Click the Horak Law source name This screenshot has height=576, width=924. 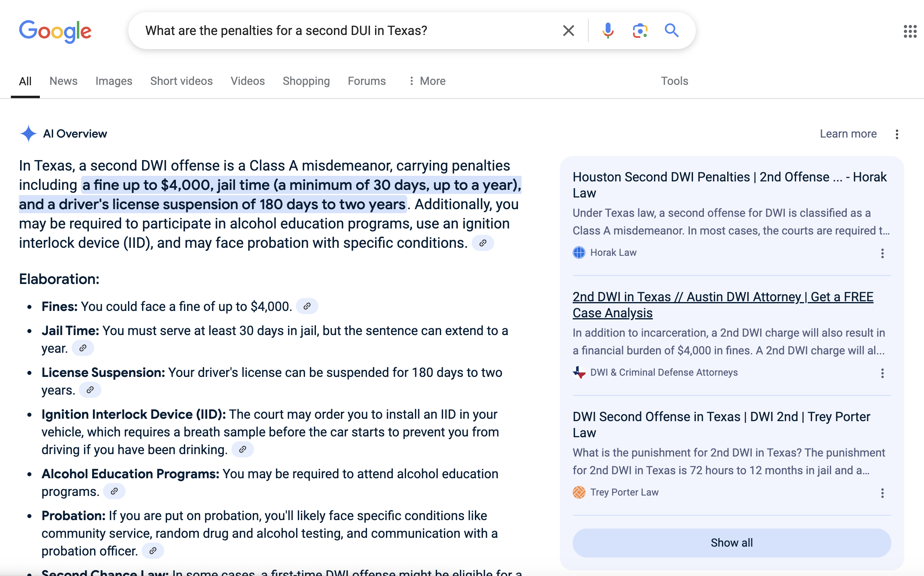pyautogui.click(x=613, y=253)
